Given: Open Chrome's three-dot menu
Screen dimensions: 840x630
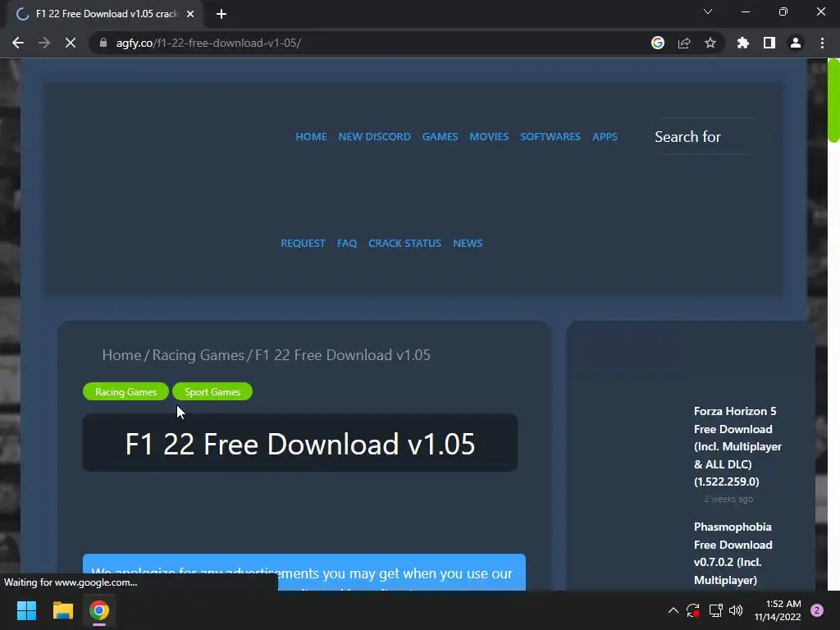Looking at the screenshot, I should [822, 43].
